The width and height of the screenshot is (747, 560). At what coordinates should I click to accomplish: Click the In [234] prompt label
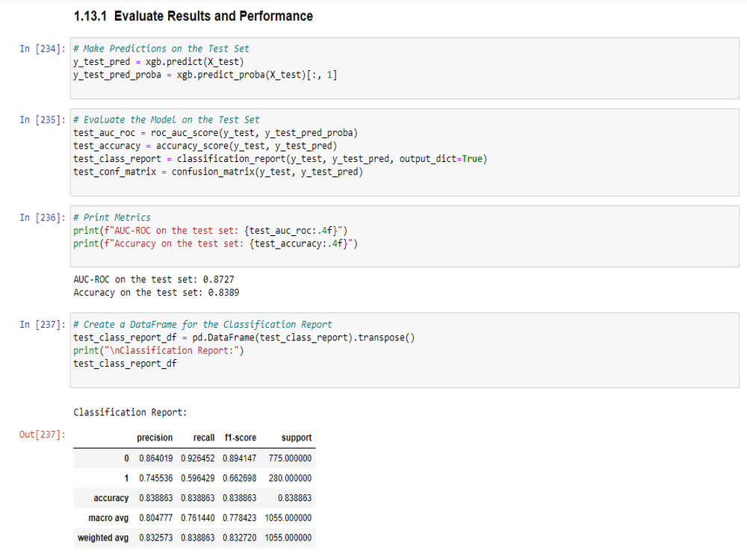pyautogui.click(x=42, y=49)
